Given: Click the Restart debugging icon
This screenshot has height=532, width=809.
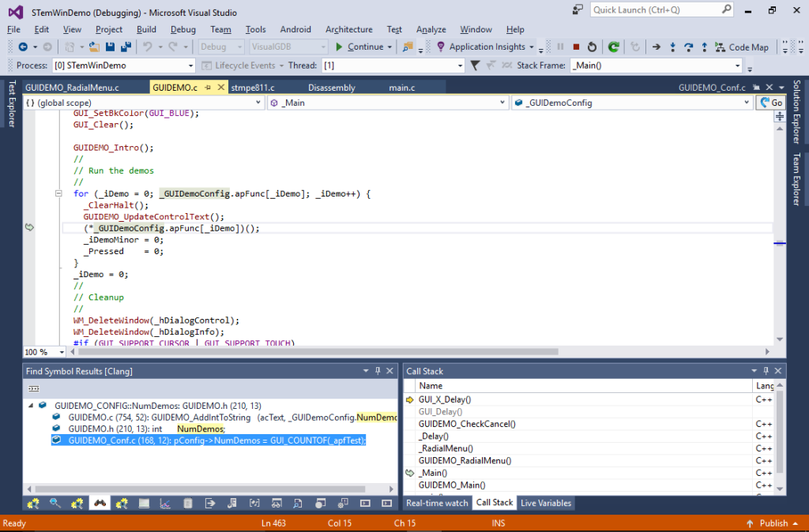Looking at the screenshot, I should click(x=592, y=47).
